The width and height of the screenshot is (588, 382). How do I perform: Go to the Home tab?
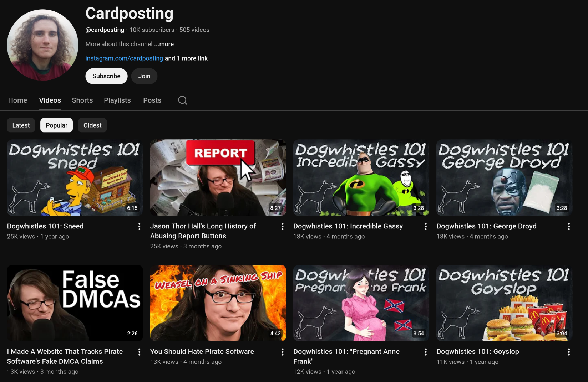[17, 100]
